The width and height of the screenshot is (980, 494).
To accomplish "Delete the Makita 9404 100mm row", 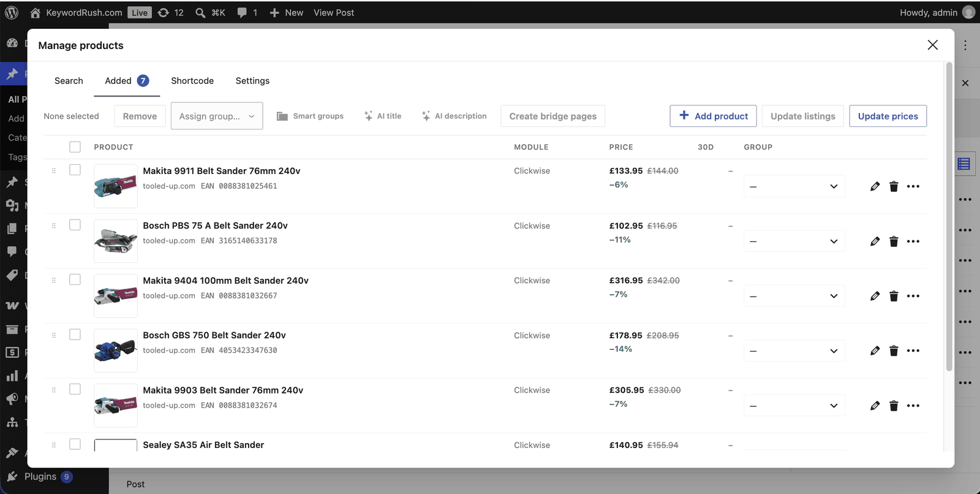I will click(894, 296).
